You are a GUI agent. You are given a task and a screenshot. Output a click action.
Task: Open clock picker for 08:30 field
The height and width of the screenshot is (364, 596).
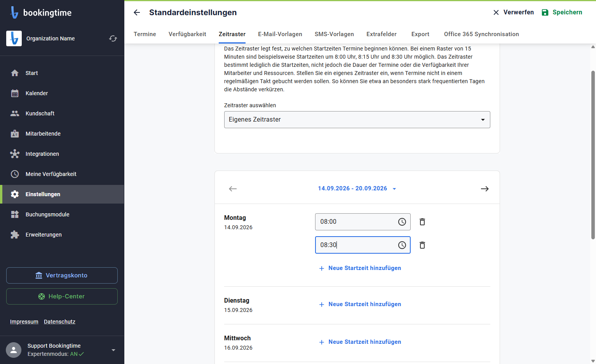(402, 245)
